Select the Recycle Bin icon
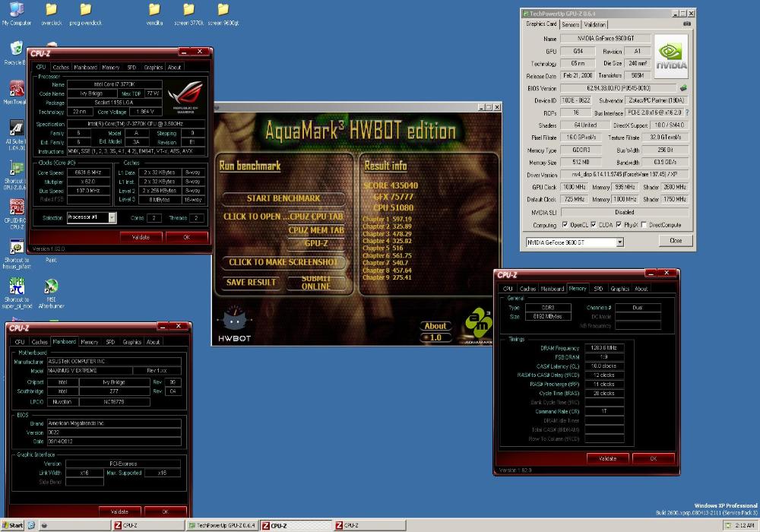 (15, 52)
